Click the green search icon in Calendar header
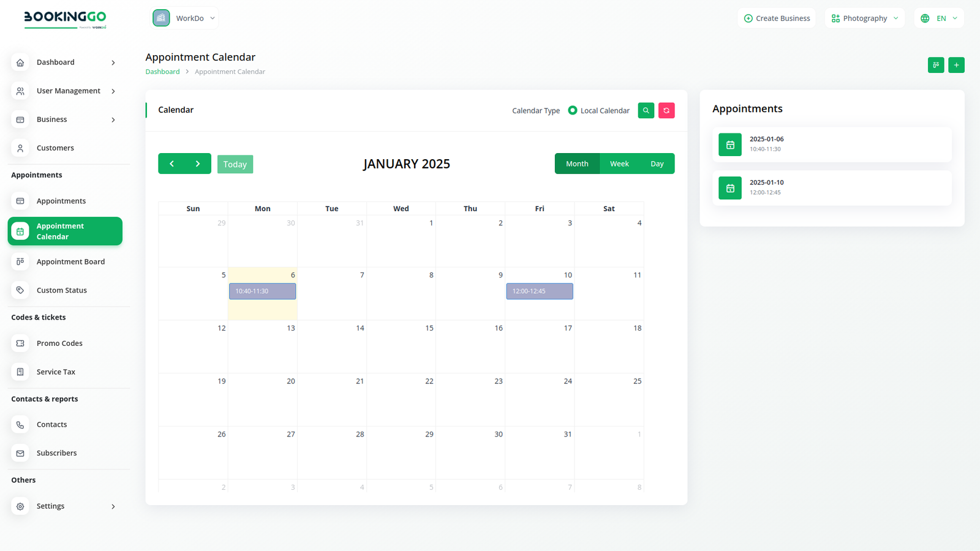Screen dimensions: 980x551 tap(646, 110)
